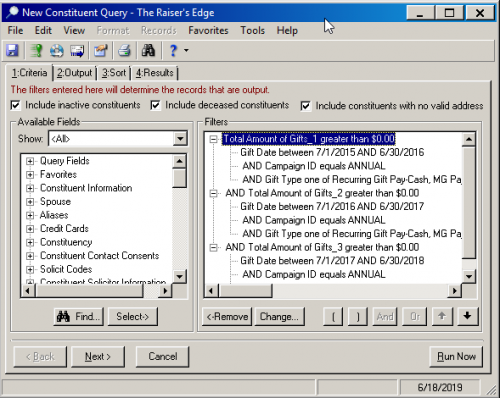Expand the Spouse tree node
The image size is (500, 398).
30,202
